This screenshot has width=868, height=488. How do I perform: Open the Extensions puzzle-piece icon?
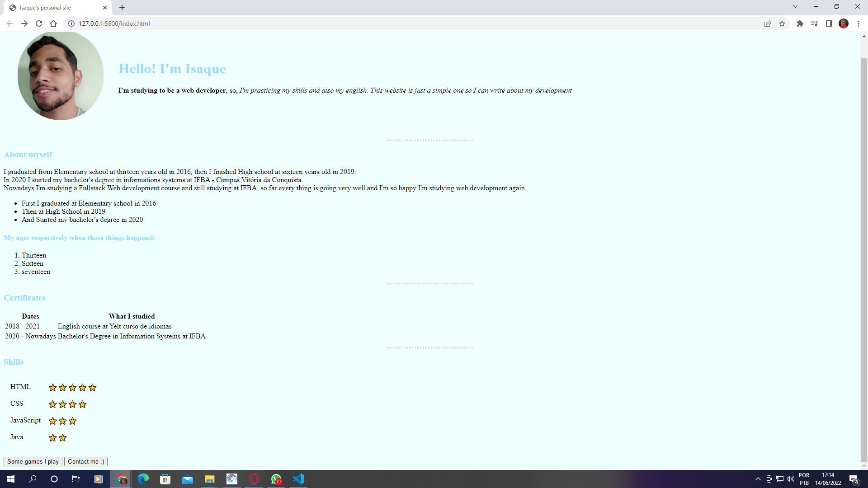click(800, 23)
